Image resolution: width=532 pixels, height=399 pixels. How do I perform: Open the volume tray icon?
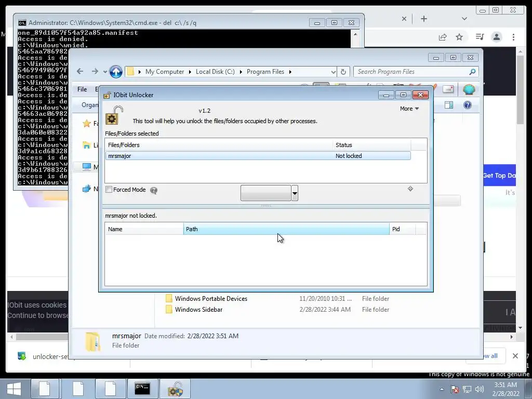click(479, 389)
